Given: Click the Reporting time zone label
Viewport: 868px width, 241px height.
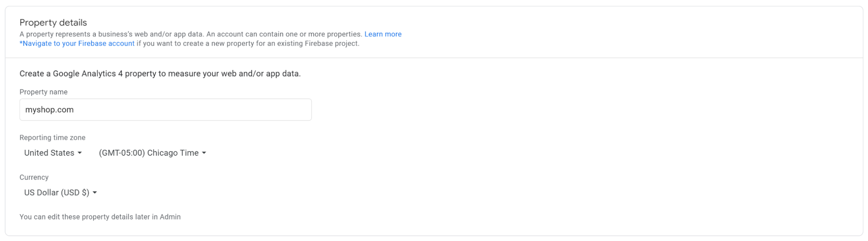Looking at the screenshot, I should [x=52, y=138].
